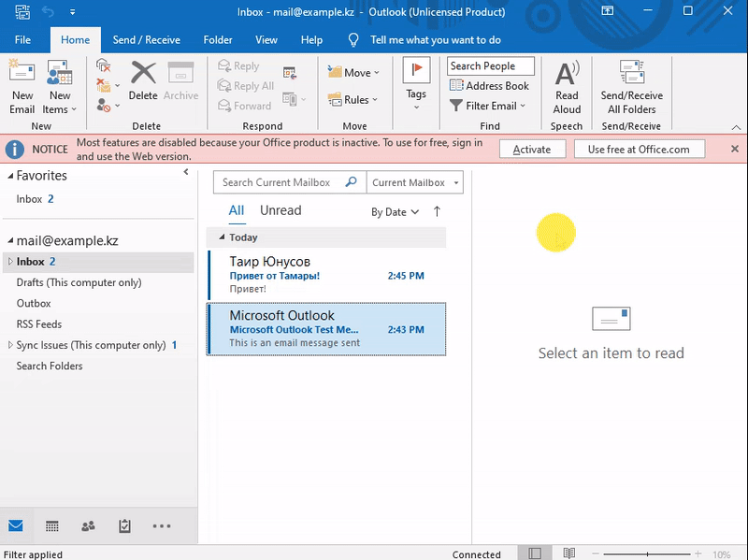Switch to the Send / Receive tab

(x=147, y=40)
